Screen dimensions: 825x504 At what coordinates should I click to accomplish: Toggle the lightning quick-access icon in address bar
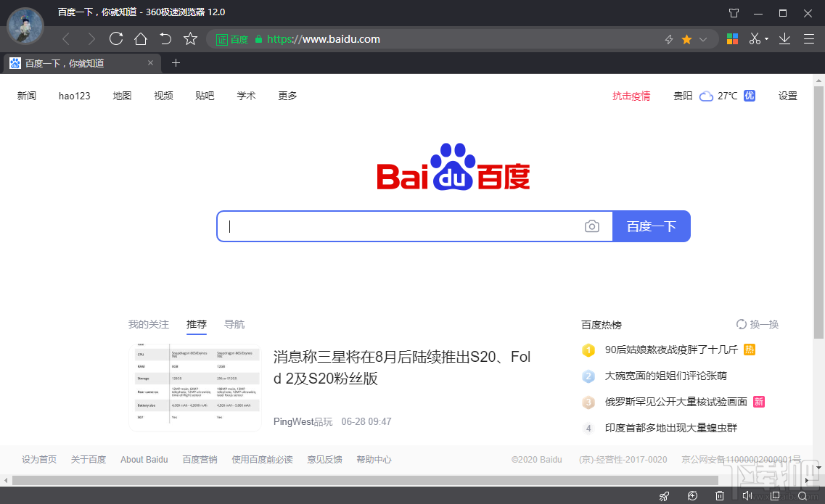click(669, 38)
